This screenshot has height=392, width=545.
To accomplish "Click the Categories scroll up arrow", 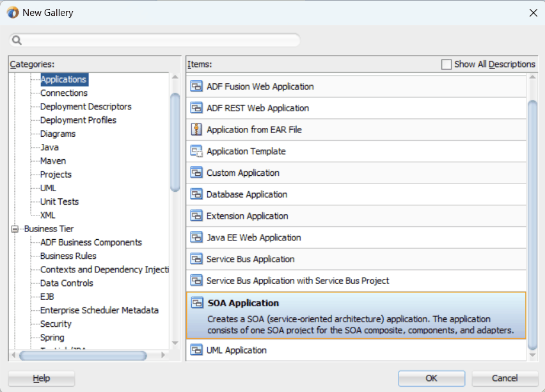I will [175, 77].
